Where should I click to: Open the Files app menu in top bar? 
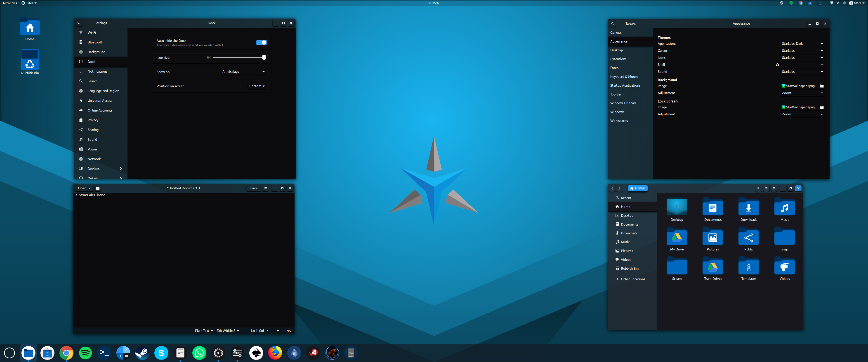pos(29,3)
